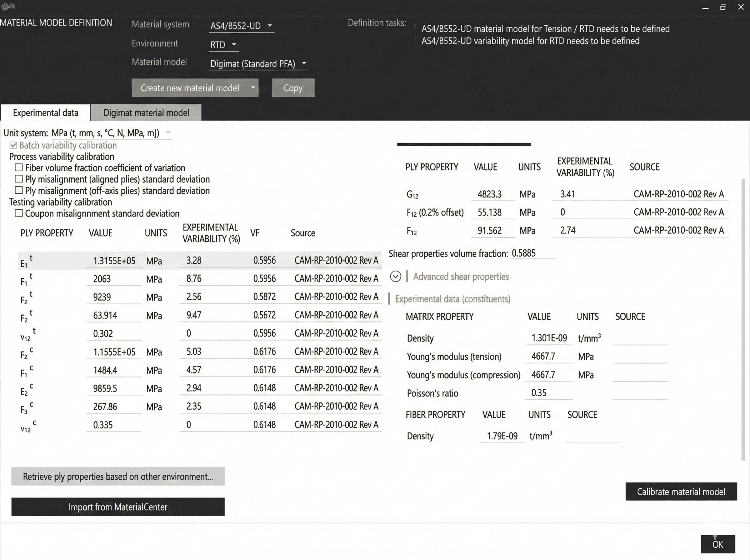Screen dimensions: 750x560
Task: Switch to the Digimat material model tab
Action: (146, 112)
